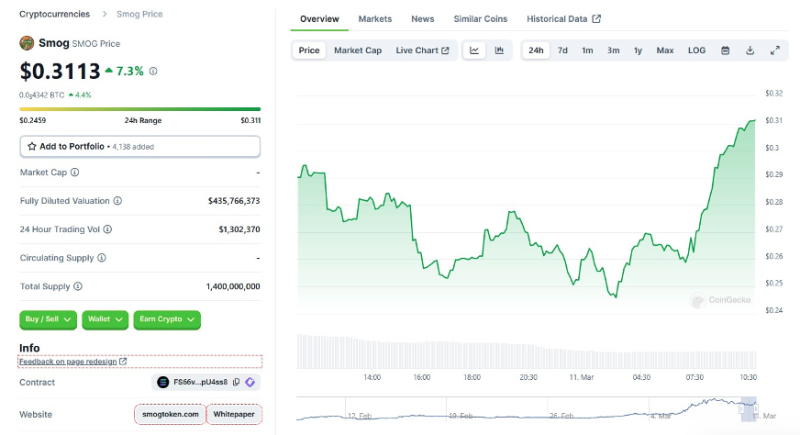This screenshot has width=800, height=435.
Task: Open the Historical Data tab
Action: tap(564, 19)
